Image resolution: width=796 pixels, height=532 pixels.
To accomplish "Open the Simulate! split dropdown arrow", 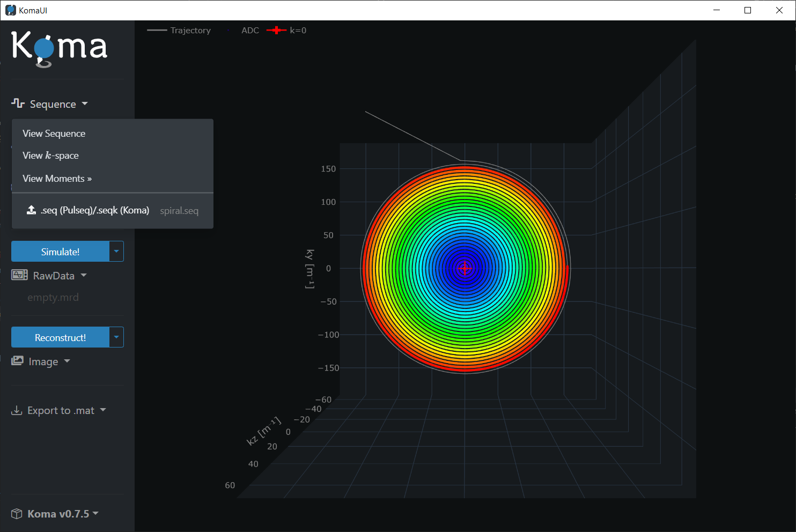I will (116, 252).
